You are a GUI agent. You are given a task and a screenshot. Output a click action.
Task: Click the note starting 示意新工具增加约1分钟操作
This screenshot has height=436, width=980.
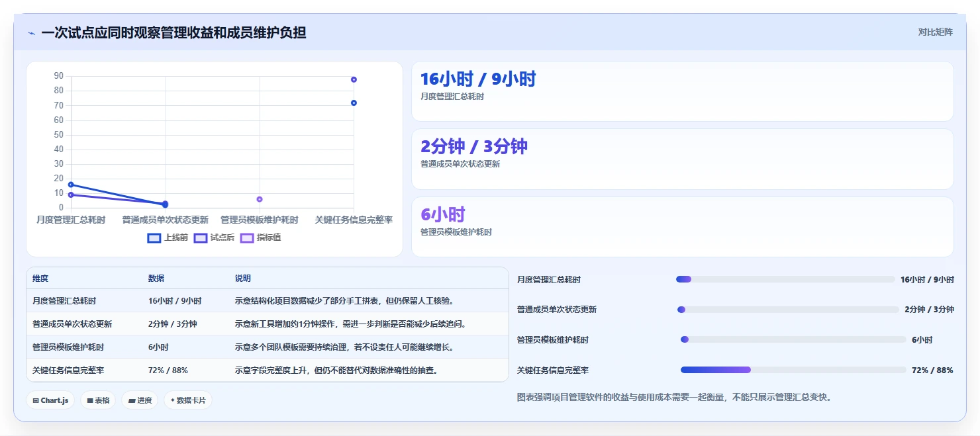(x=351, y=324)
